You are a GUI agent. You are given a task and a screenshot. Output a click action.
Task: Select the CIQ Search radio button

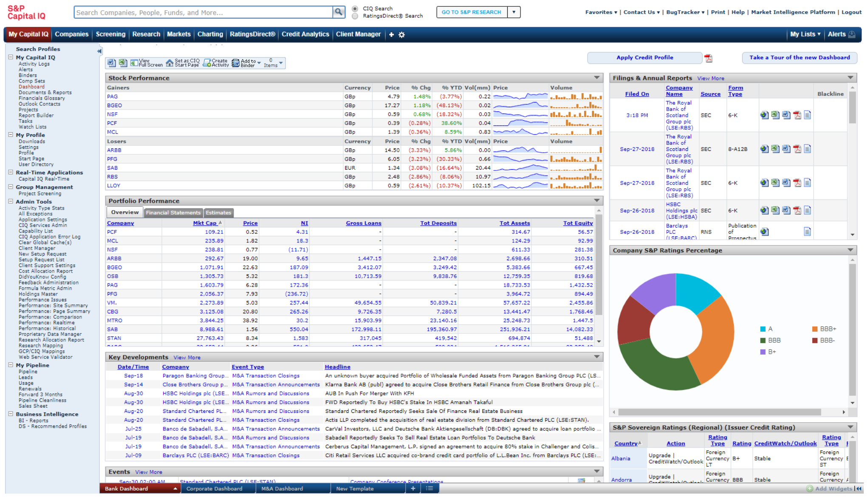(355, 9)
